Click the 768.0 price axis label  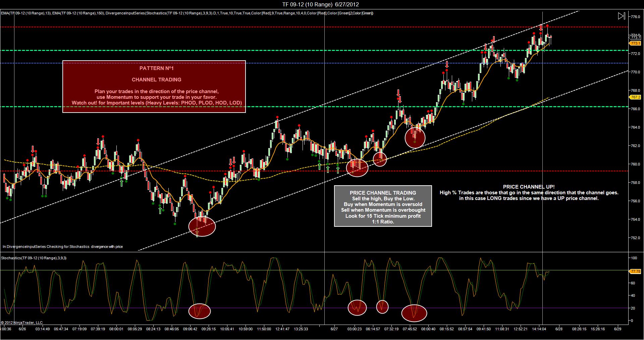click(635, 90)
